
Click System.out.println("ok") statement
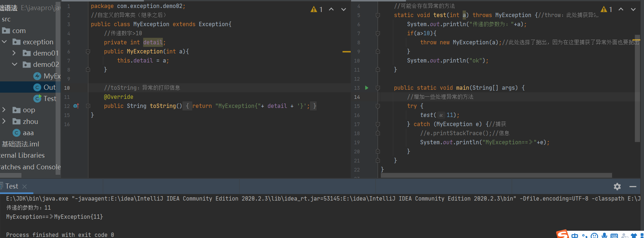[x=448, y=60]
